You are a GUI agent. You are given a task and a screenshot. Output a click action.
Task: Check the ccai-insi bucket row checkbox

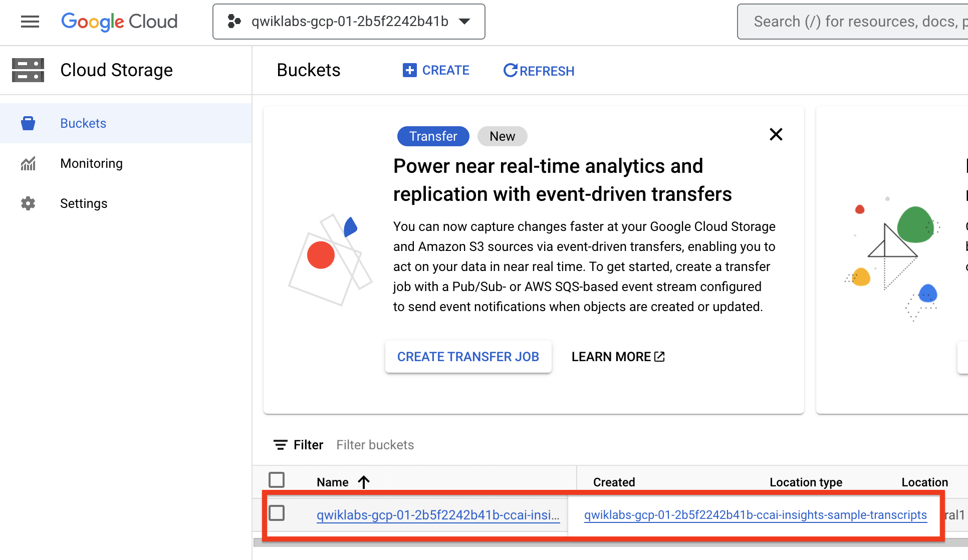(x=277, y=513)
